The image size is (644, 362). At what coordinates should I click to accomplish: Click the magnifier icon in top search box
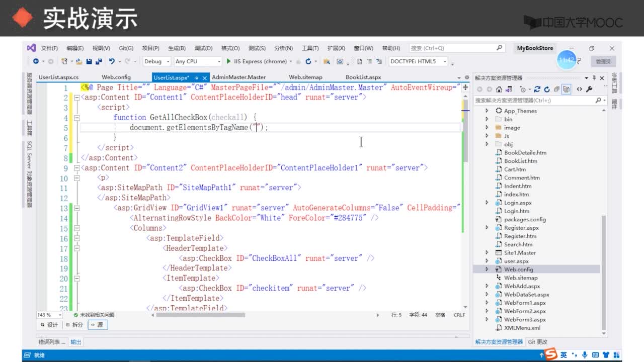pyautogui.click(x=500, y=48)
